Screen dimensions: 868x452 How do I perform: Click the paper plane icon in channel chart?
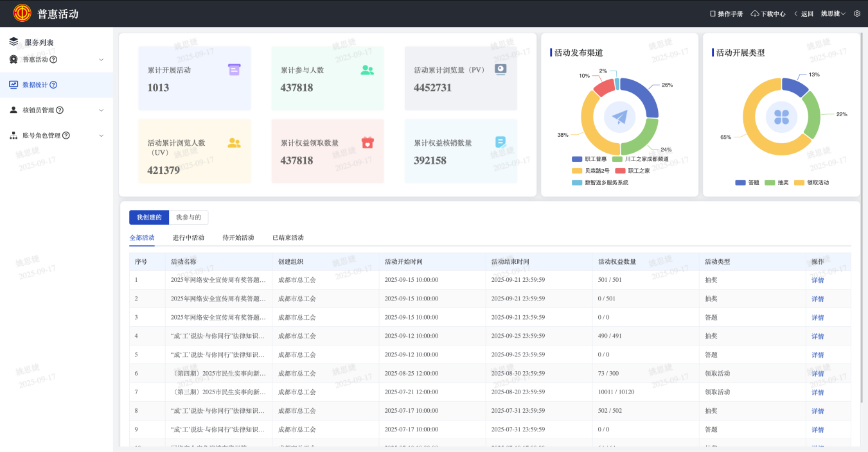click(619, 117)
